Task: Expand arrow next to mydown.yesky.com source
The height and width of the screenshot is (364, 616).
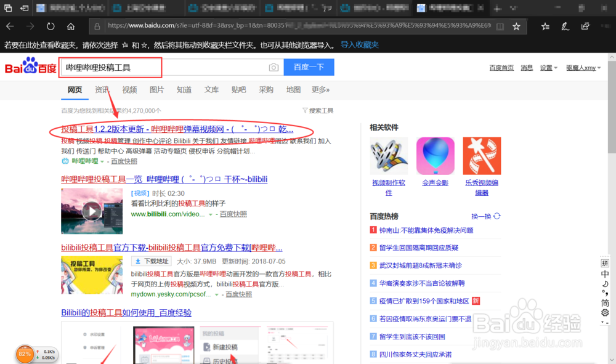Action: click(x=216, y=294)
